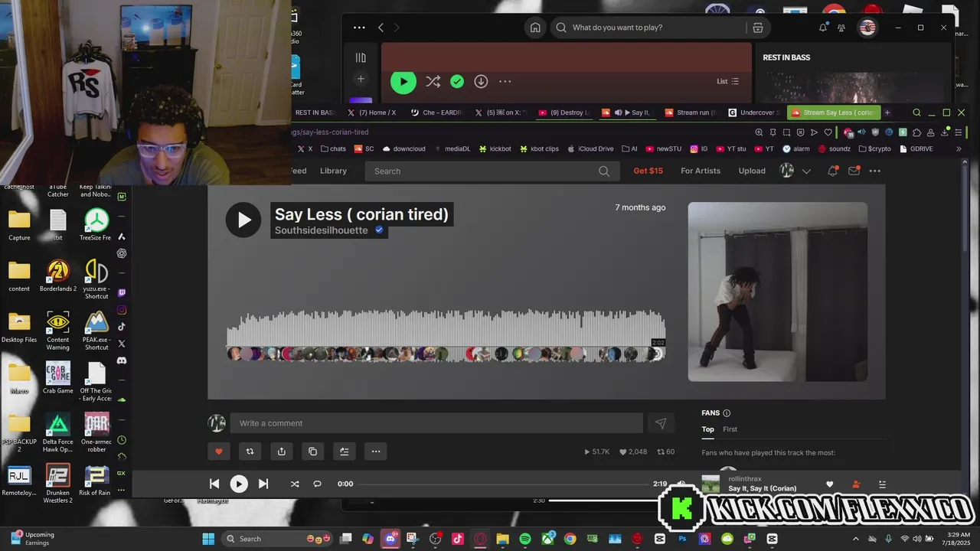
Task: Copy the track link
Action: pos(312,452)
